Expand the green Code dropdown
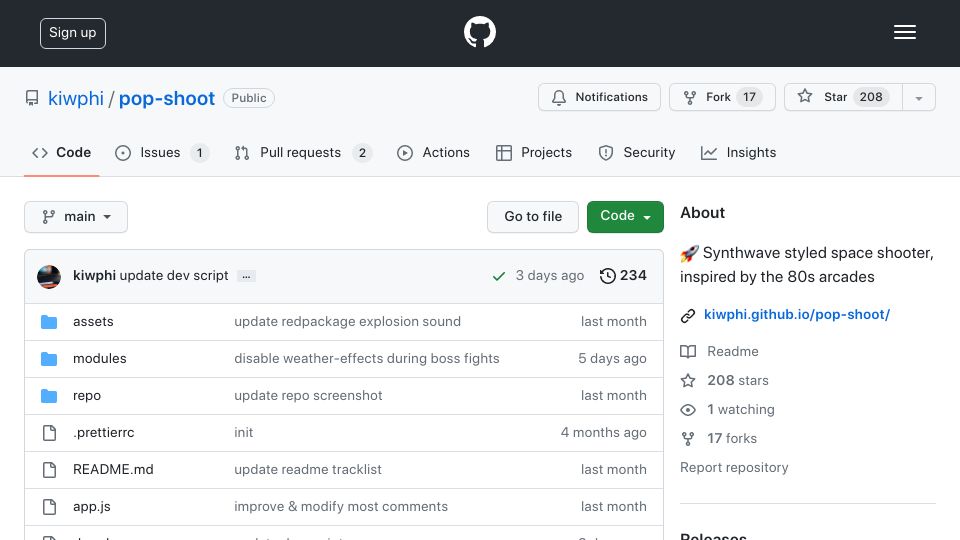Image resolution: width=960 pixels, height=540 pixels. [625, 217]
